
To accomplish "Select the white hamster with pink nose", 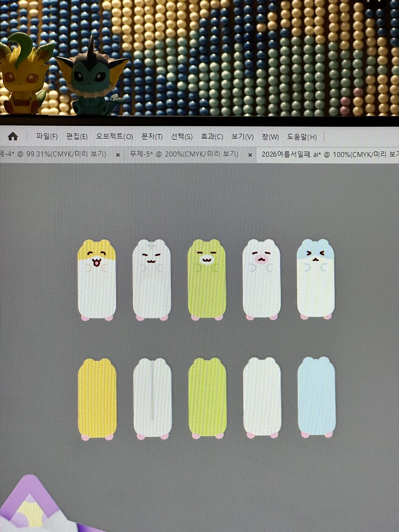I will tap(262, 280).
